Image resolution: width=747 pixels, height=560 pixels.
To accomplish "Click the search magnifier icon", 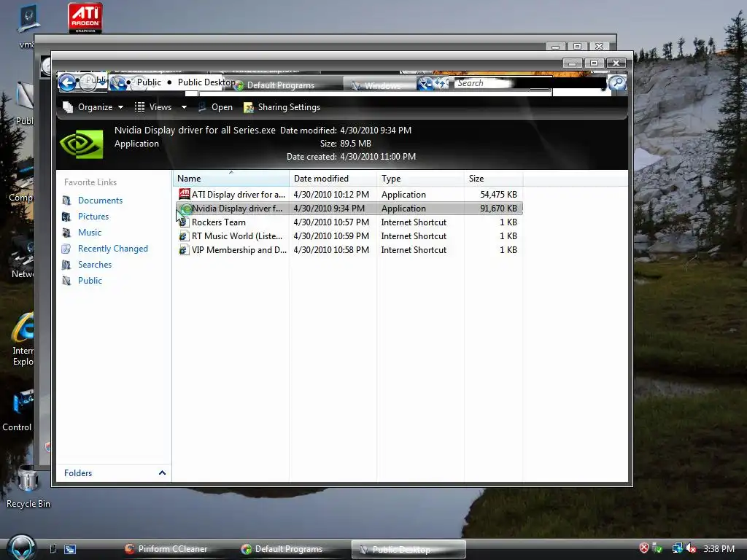I will (x=617, y=83).
